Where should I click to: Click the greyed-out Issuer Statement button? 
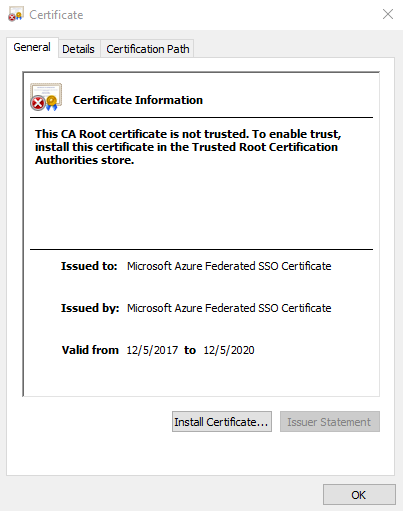(x=329, y=422)
